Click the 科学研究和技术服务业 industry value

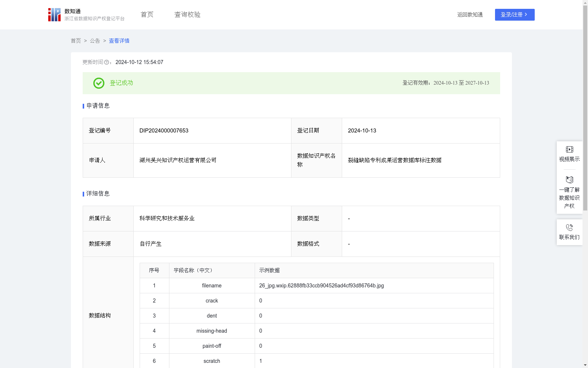167,219
